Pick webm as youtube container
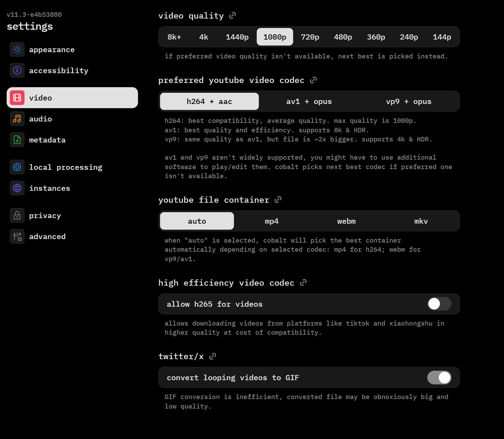 [346, 221]
